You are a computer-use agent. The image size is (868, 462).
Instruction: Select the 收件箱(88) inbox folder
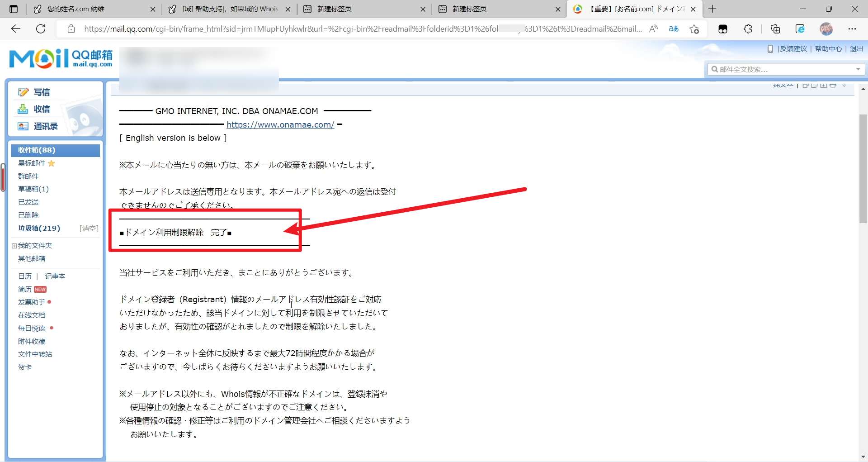click(x=37, y=150)
